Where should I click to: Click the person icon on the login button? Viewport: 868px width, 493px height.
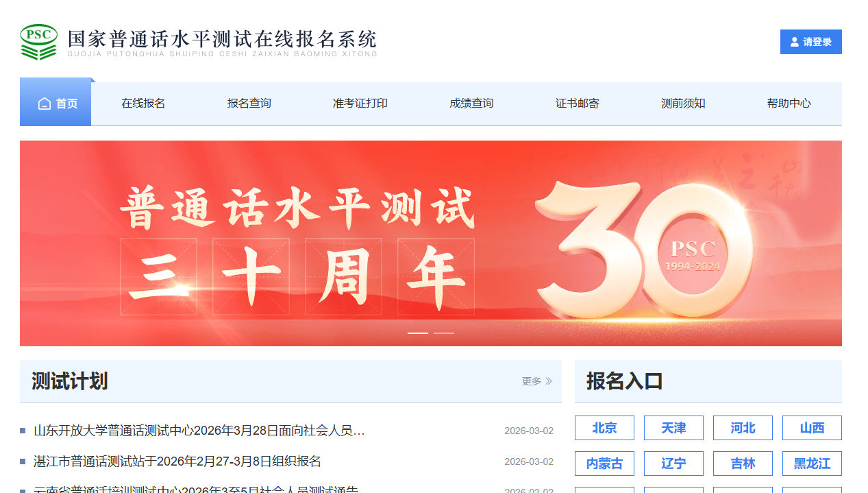tap(793, 42)
